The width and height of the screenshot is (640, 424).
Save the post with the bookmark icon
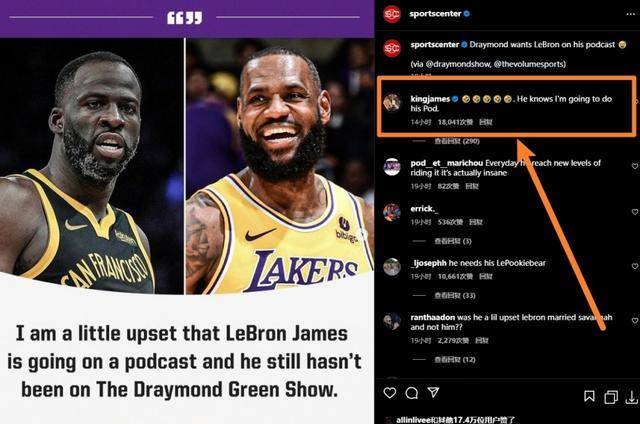pyautogui.click(x=589, y=396)
